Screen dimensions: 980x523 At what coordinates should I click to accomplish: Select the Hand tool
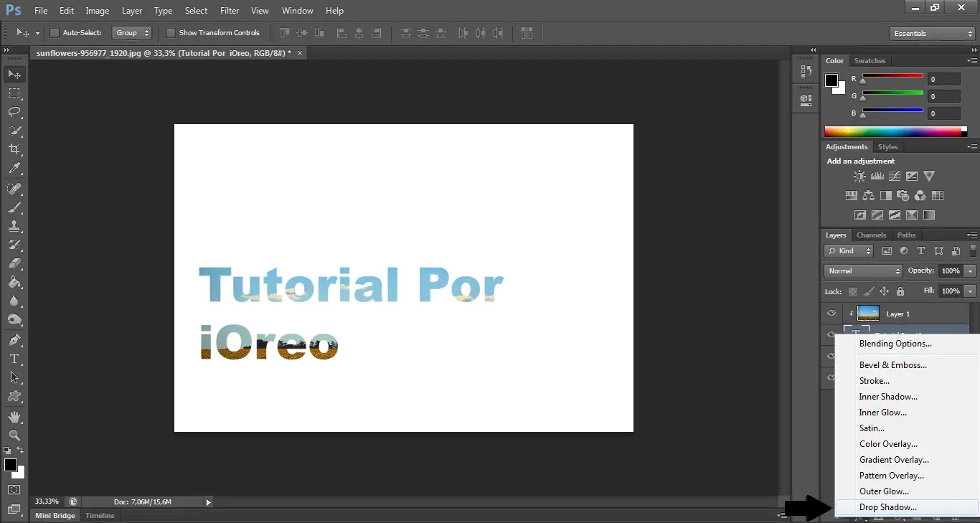(14, 417)
